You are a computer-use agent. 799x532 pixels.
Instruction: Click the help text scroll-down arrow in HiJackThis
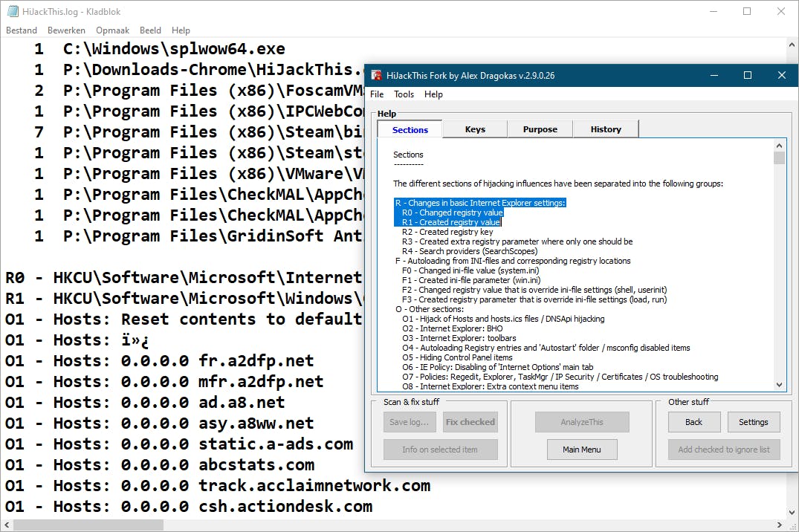[x=779, y=385]
